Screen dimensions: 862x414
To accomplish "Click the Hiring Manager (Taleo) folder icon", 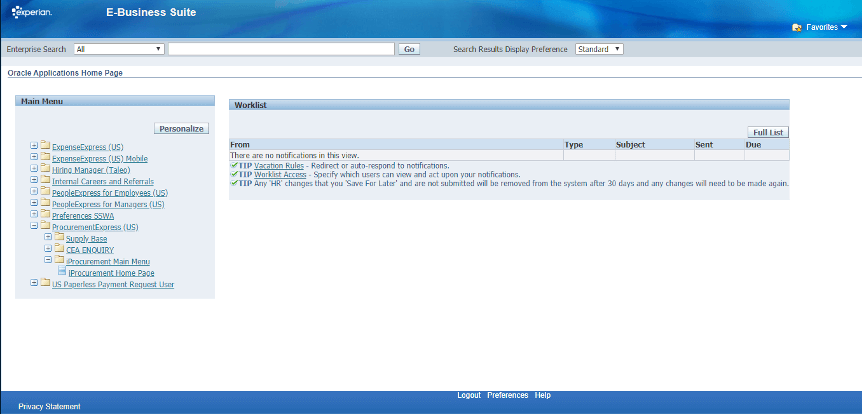I will coord(45,169).
